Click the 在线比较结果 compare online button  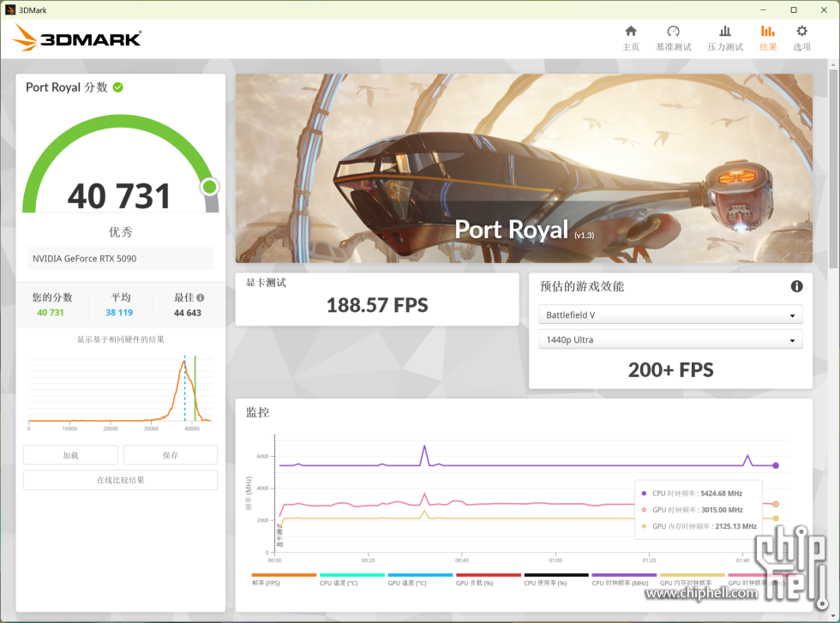click(x=120, y=480)
